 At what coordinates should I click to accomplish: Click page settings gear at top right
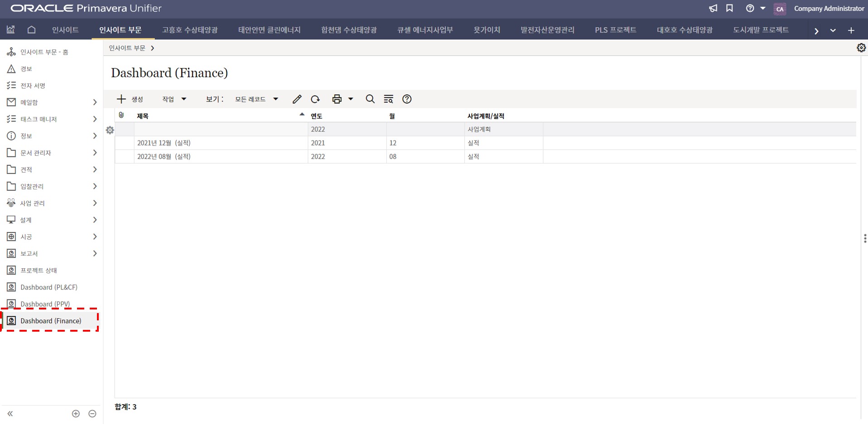pos(861,48)
